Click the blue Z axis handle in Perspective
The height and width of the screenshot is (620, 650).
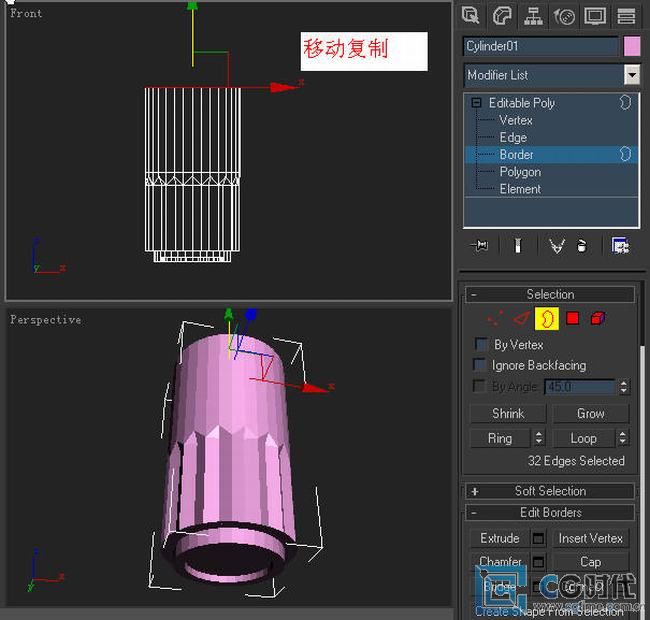(250, 315)
